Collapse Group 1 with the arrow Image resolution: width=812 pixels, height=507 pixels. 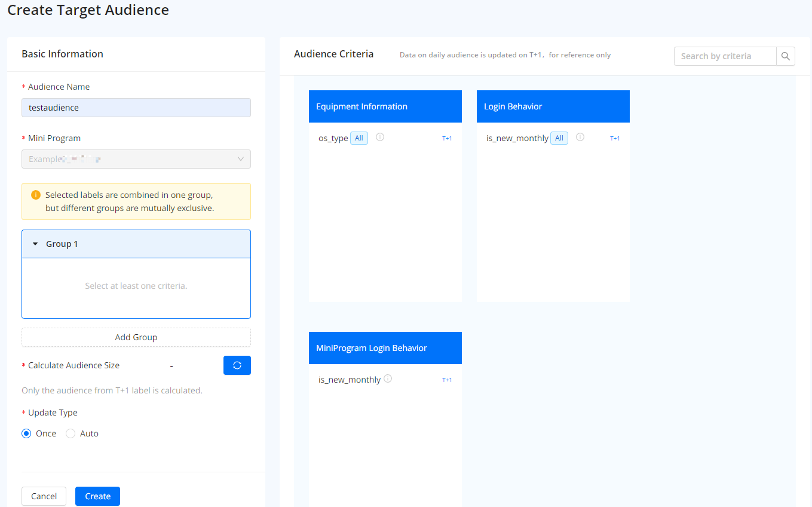pos(35,244)
